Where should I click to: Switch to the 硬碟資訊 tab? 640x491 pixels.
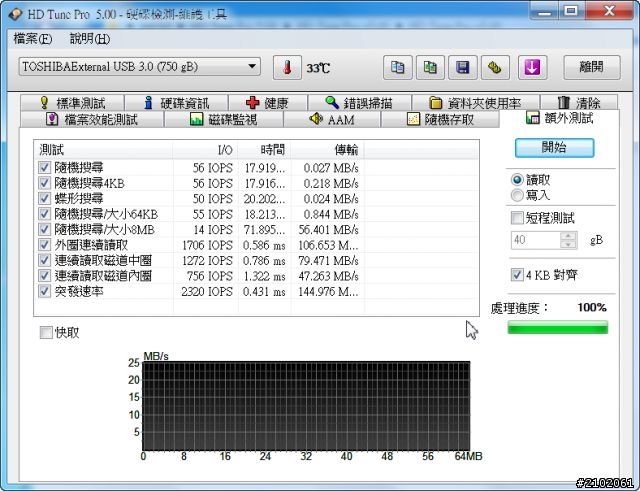point(177,103)
